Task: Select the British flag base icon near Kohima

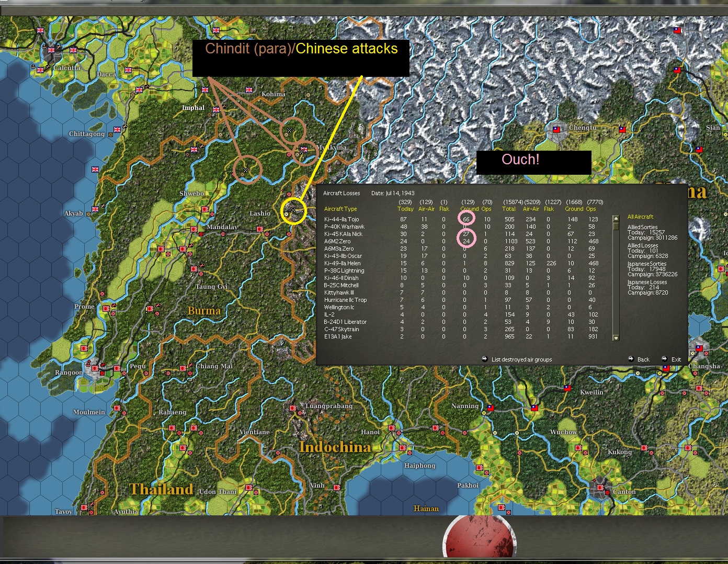Action: [x=249, y=90]
